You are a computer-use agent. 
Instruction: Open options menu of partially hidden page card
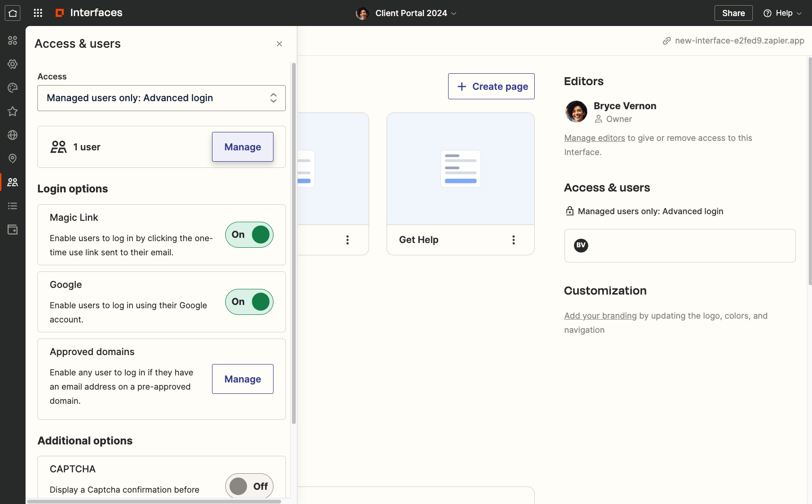(x=347, y=240)
